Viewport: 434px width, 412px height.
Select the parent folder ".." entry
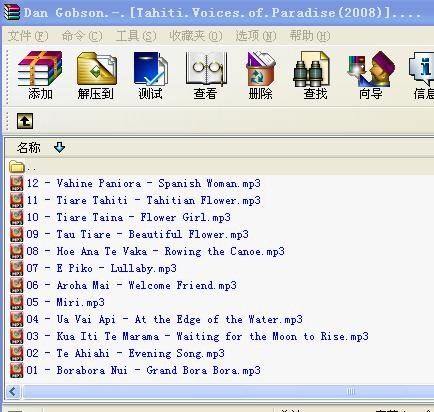[23, 167]
